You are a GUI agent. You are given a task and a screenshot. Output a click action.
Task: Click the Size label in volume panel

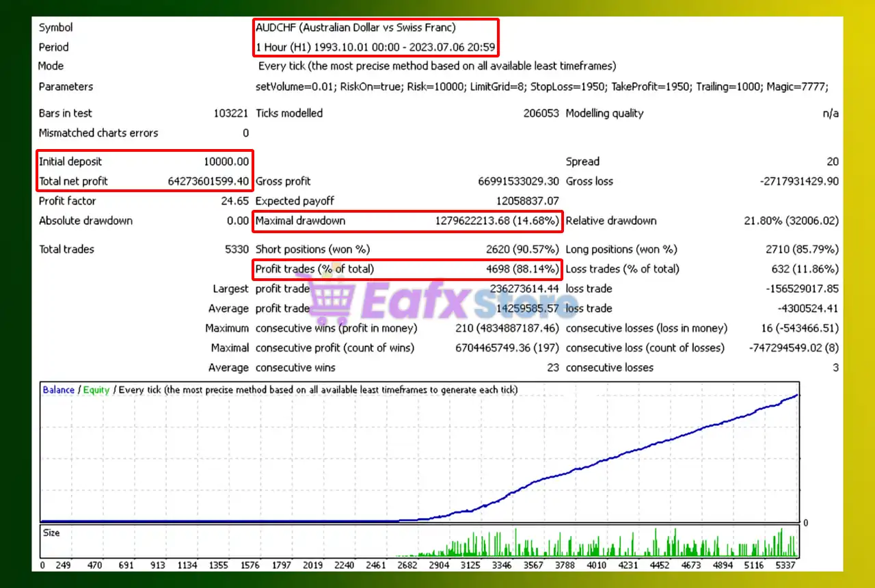[x=51, y=533]
